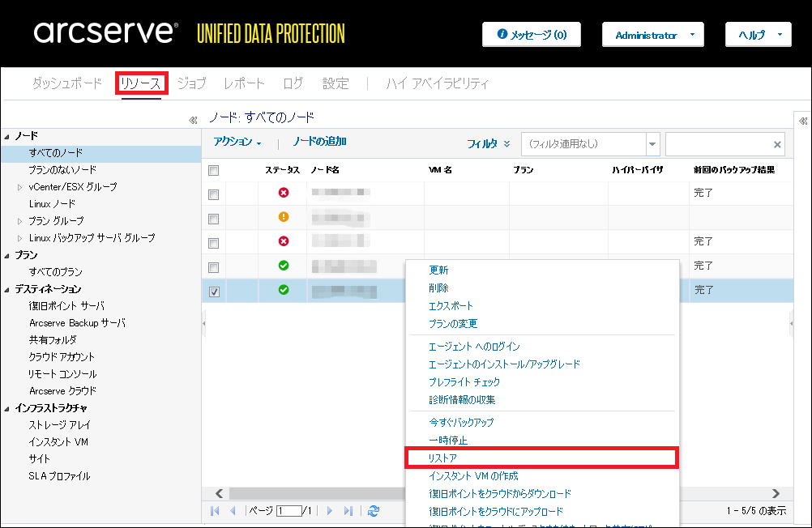Click the orange warning status icon in the second row
Image resolution: width=812 pixels, height=528 pixels.
point(284,217)
